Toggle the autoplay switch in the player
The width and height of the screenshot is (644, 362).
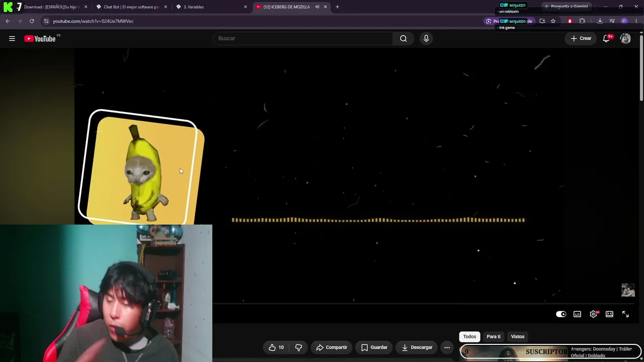point(561,314)
